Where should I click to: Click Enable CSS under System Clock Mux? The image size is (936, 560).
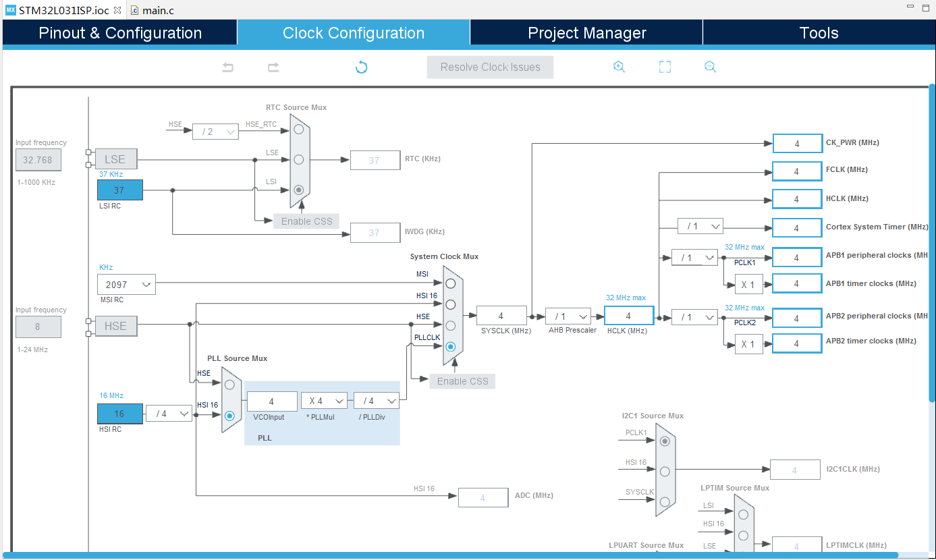point(462,381)
